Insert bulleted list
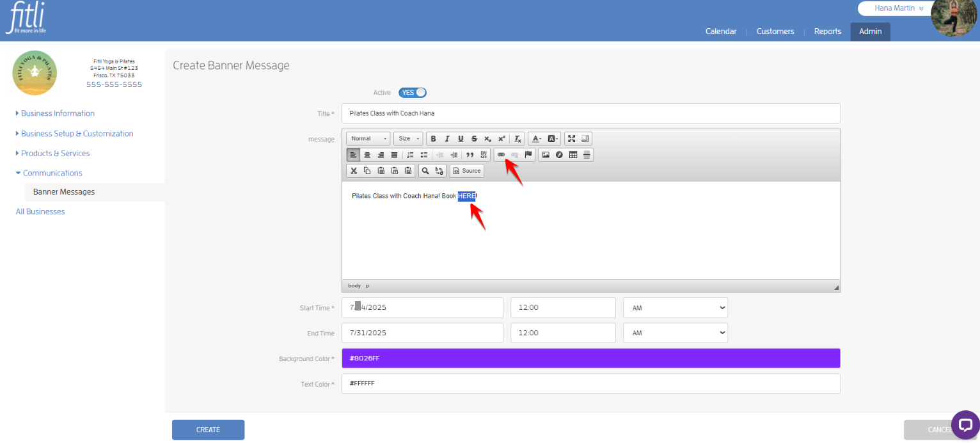The image size is (980, 443). click(x=424, y=155)
